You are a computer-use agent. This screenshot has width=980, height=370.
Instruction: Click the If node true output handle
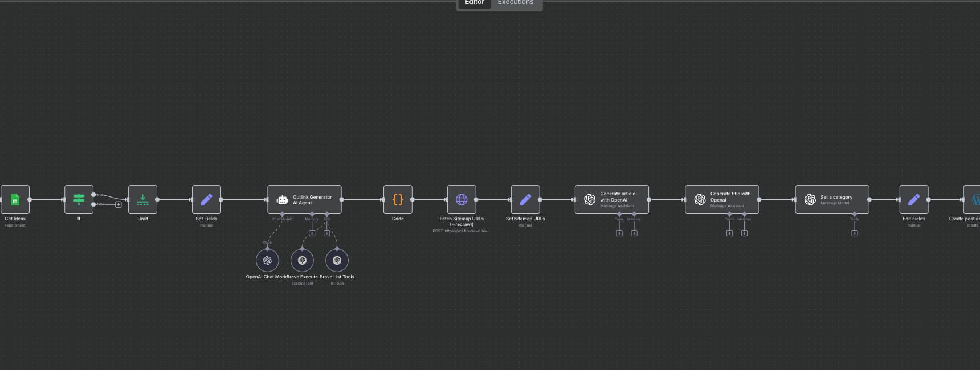pyautogui.click(x=93, y=195)
